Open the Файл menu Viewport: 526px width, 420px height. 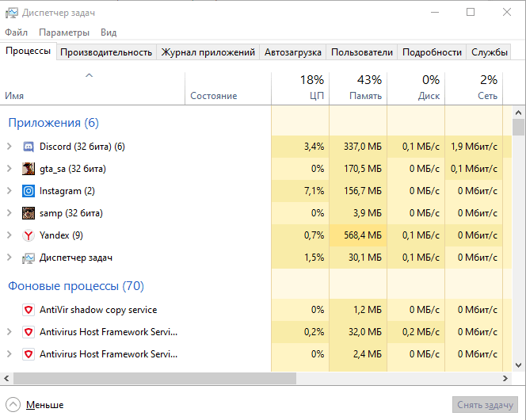(x=16, y=32)
